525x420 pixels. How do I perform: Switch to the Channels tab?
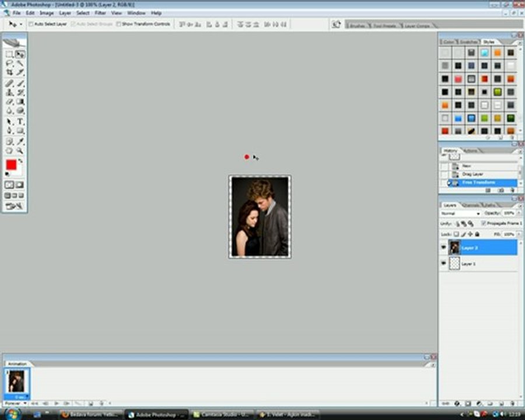coord(471,205)
